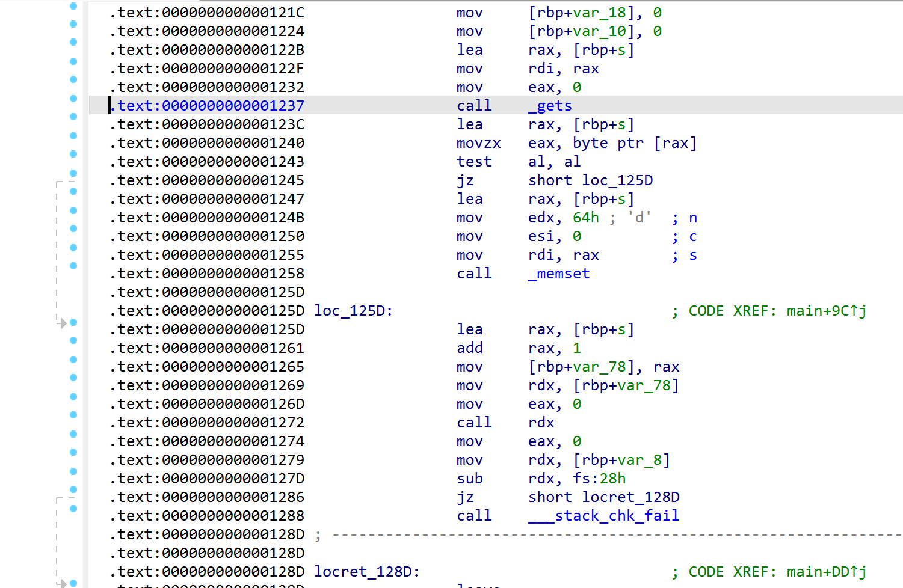Click breakpoint dot beside lea at 125D
The width and height of the screenshot is (903, 588).
pos(73,322)
